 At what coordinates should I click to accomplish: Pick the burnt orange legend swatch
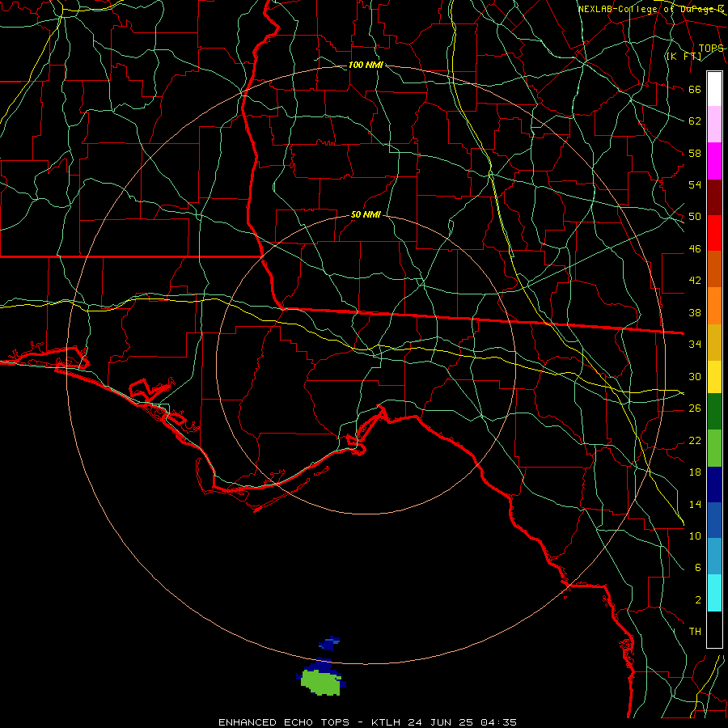pyautogui.click(x=714, y=269)
